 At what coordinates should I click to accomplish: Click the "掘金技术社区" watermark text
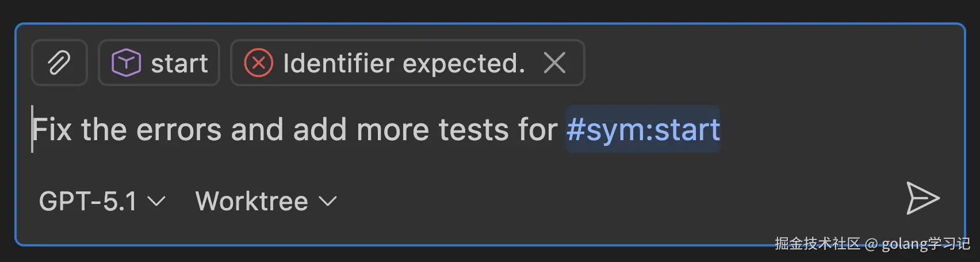[817, 244]
